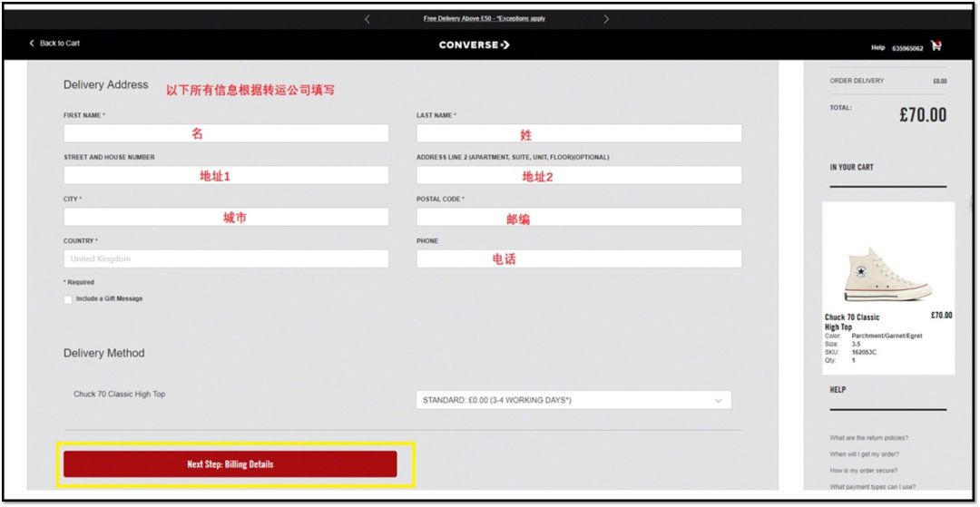Focus the Address Line 2 field
Viewport: 980px width, 507px height.
579,175
